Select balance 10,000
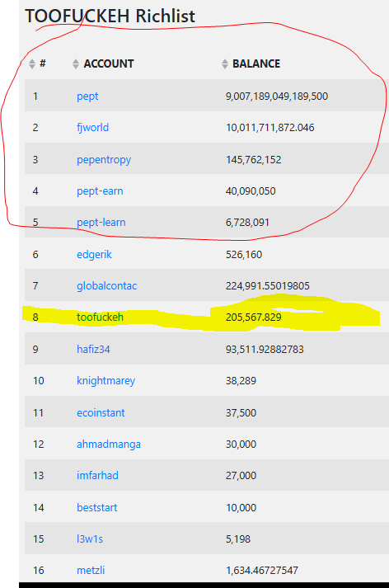The height and width of the screenshot is (588, 389). 241,508
